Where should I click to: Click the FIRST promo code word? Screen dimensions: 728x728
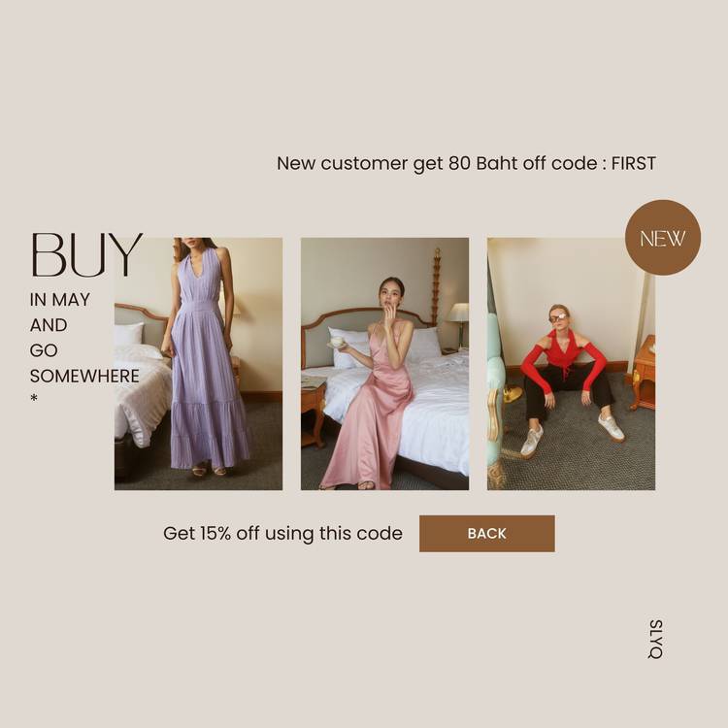[x=633, y=163]
